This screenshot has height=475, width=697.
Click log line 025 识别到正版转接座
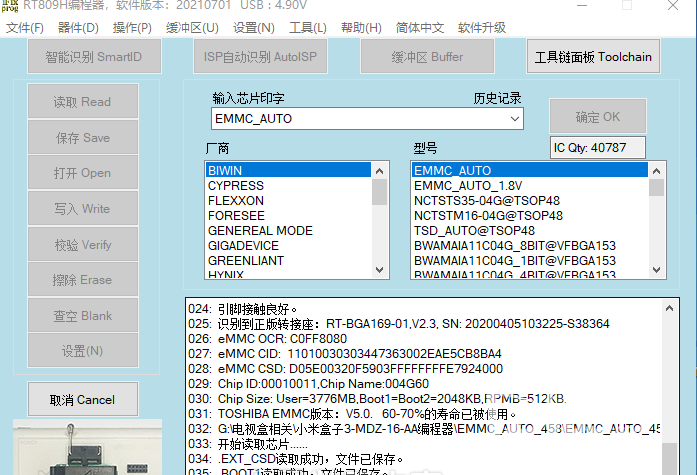point(399,323)
